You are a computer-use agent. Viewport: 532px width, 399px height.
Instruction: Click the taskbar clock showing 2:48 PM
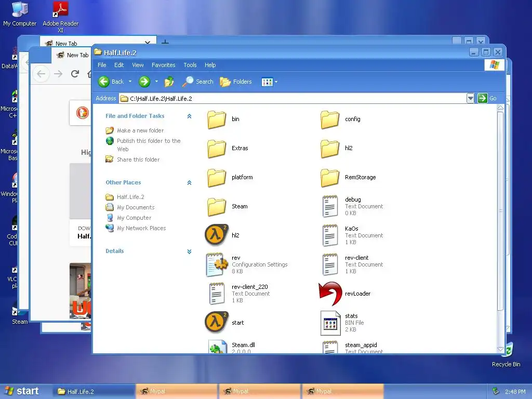coord(515,392)
